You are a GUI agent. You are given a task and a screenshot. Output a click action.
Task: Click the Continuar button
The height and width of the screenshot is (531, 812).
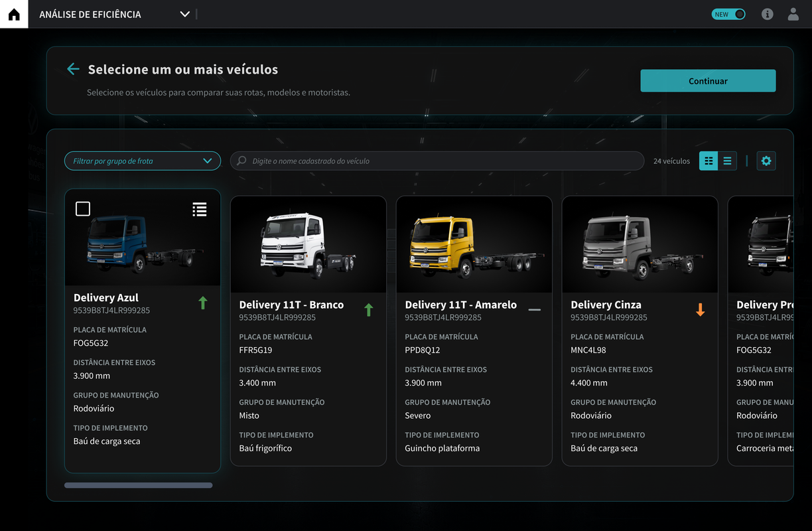[x=708, y=81]
